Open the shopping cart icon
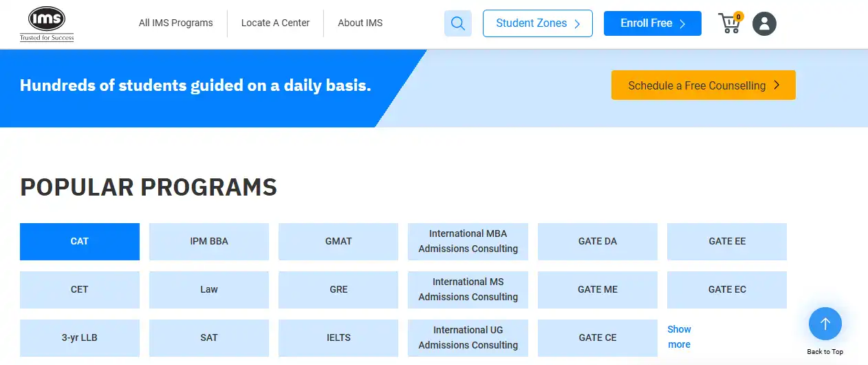This screenshot has width=868, height=365. click(x=729, y=23)
